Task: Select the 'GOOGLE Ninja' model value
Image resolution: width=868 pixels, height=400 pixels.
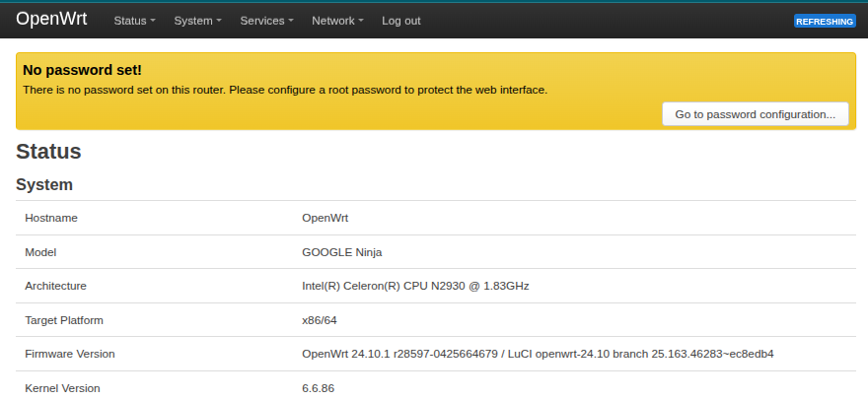Action: 341,252
